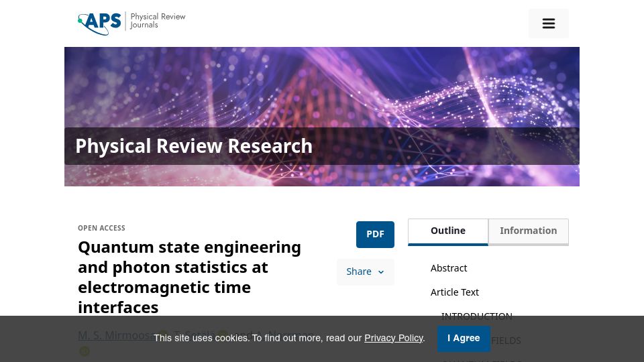Open the Privacy Policy link

click(394, 338)
